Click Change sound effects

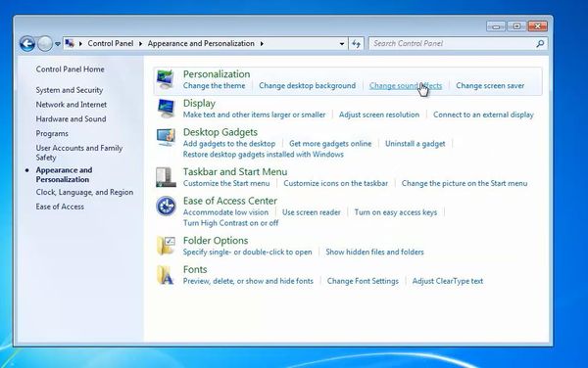click(406, 86)
